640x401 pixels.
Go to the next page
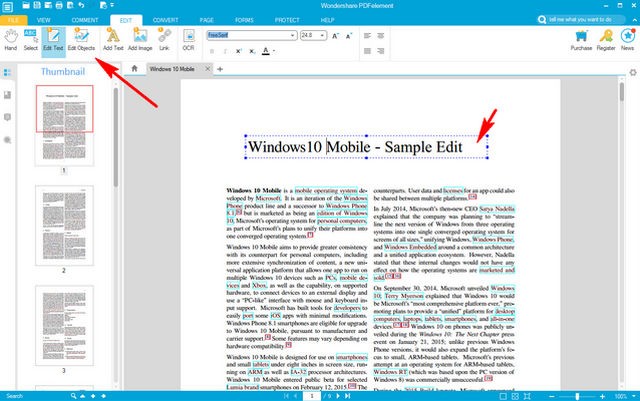tap(338, 396)
